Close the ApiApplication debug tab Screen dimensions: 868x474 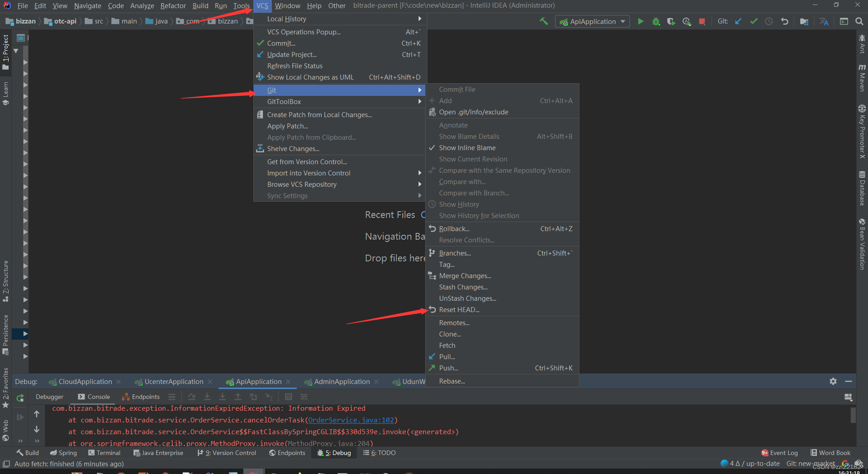tap(288, 382)
